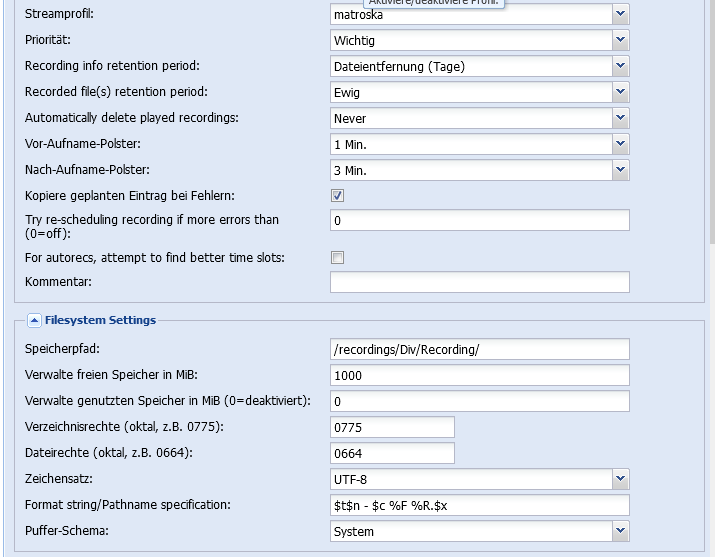
Task: Open the Streamprofil dropdown arrow
Action: (620, 14)
